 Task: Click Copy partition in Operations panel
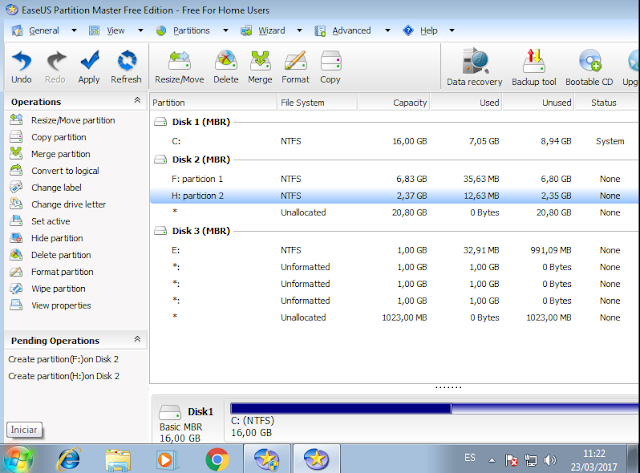(48, 137)
